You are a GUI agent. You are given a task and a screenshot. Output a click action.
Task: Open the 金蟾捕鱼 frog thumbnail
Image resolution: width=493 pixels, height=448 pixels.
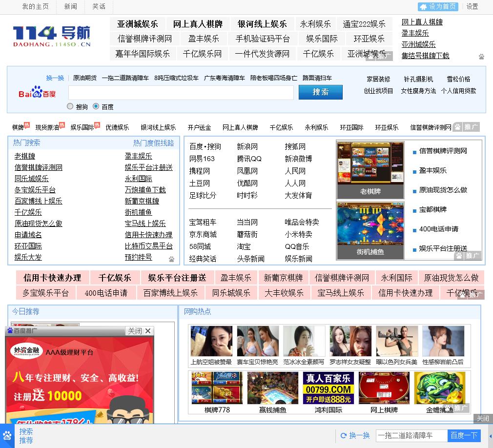[440, 388]
